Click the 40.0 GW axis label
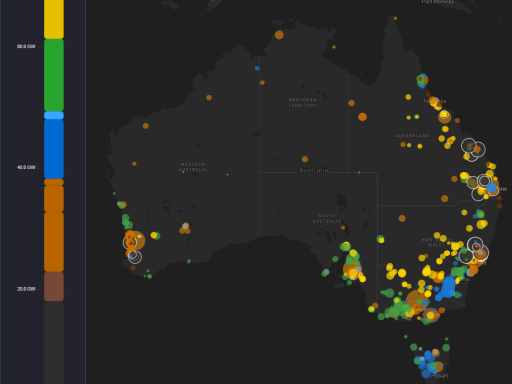The height and width of the screenshot is (384, 512). click(26, 167)
